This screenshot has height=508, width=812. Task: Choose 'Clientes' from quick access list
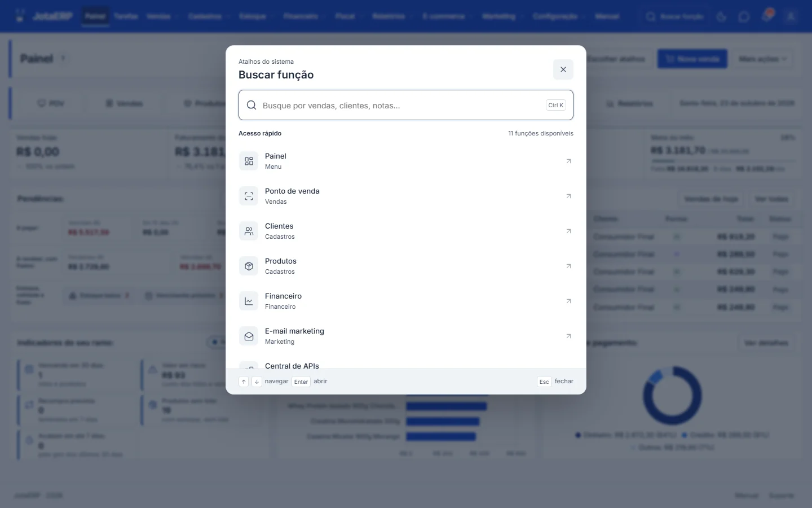[x=406, y=231]
